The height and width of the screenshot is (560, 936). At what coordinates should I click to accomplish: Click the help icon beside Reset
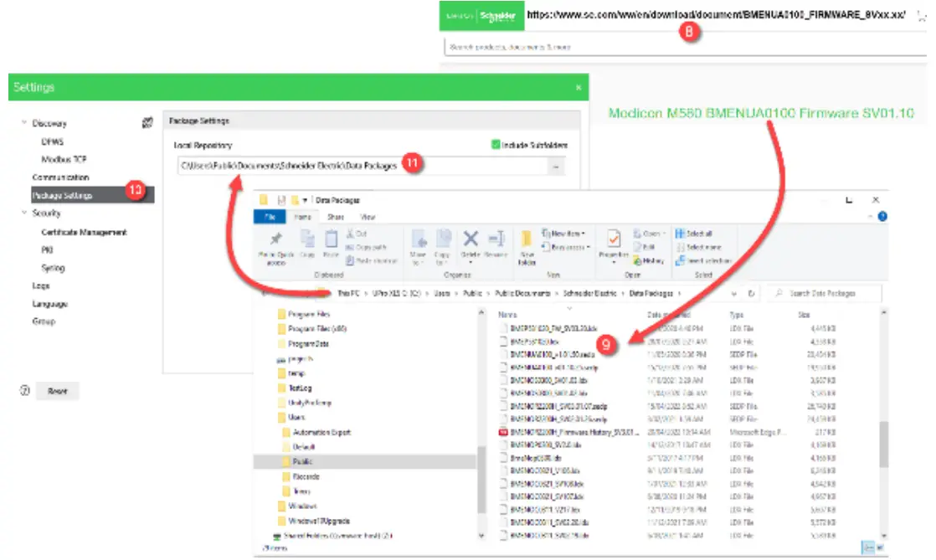pos(25,390)
